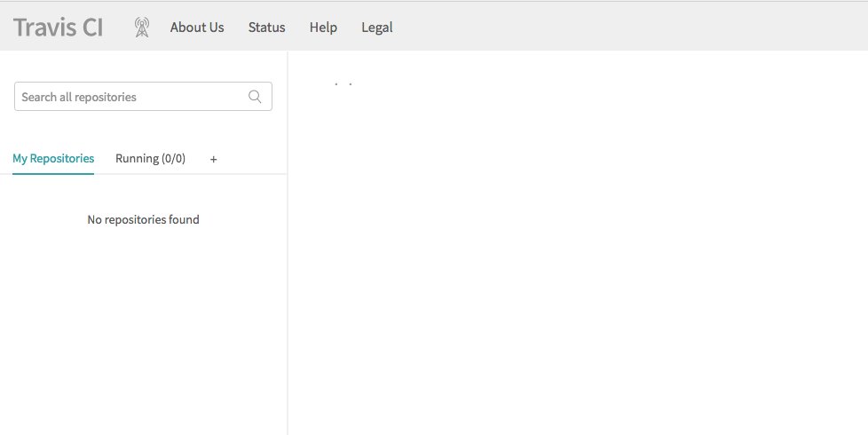Select the My Repositories tab

pyautogui.click(x=53, y=159)
